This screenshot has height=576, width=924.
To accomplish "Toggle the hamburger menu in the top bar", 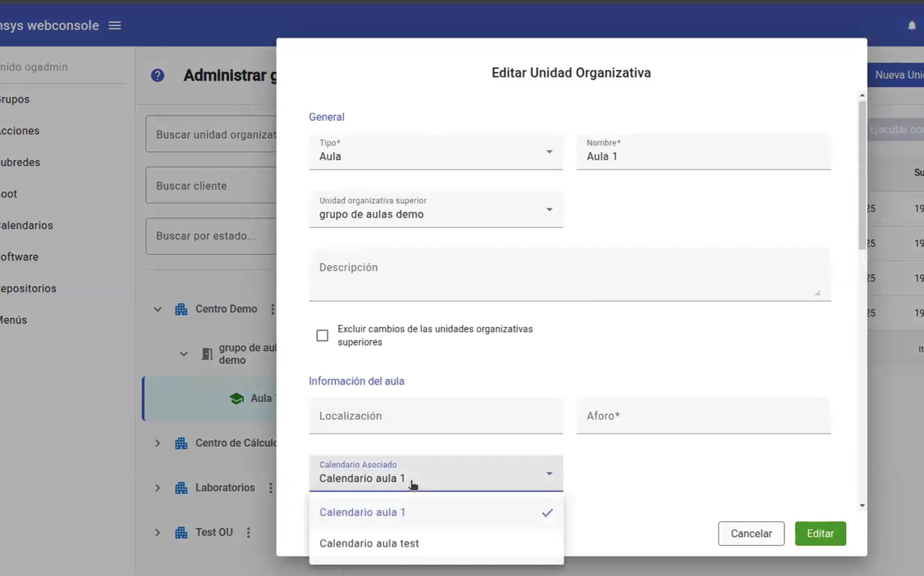I will pos(115,25).
